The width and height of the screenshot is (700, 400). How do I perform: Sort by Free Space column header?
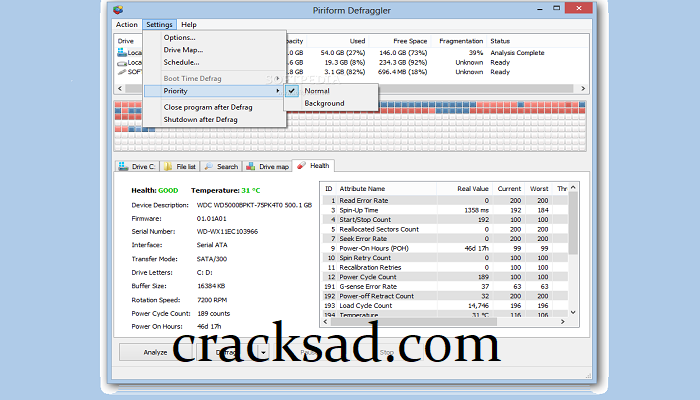tap(410, 41)
